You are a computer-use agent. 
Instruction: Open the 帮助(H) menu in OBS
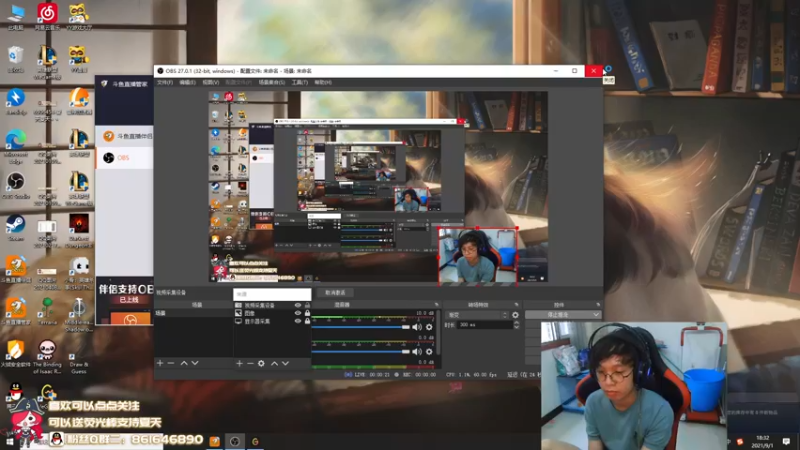[x=323, y=82]
